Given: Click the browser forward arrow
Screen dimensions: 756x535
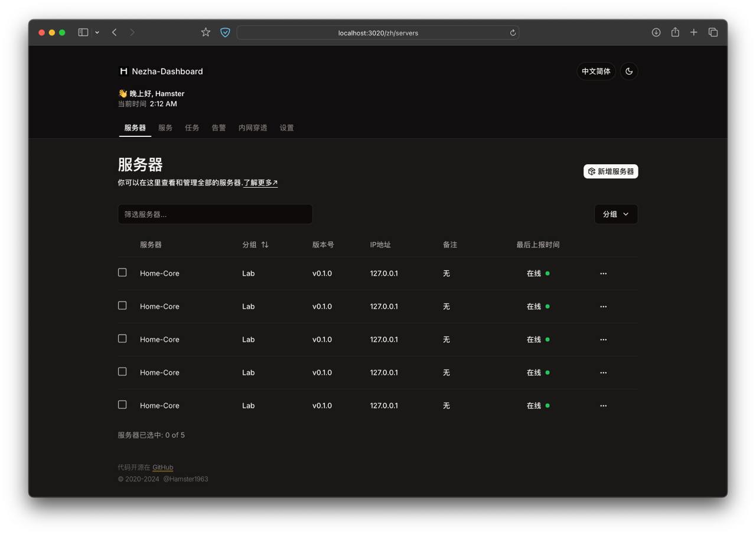Looking at the screenshot, I should 132,32.
